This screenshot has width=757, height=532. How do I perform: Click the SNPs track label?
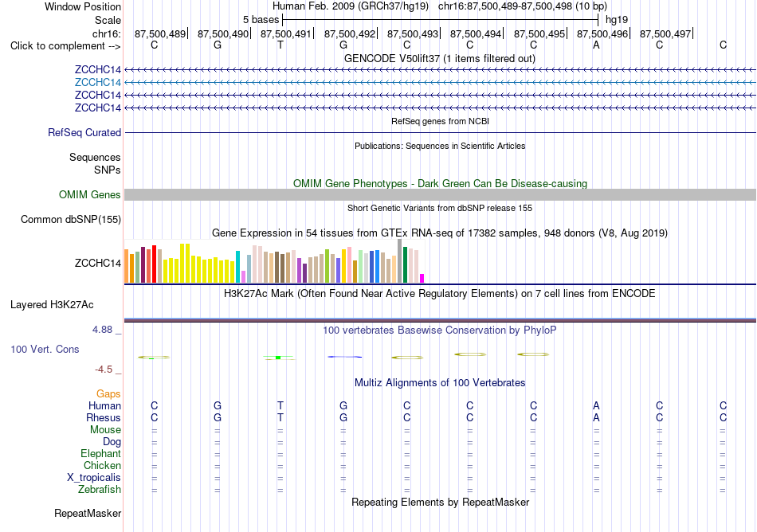pyautogui.click(x=108, y=170)
